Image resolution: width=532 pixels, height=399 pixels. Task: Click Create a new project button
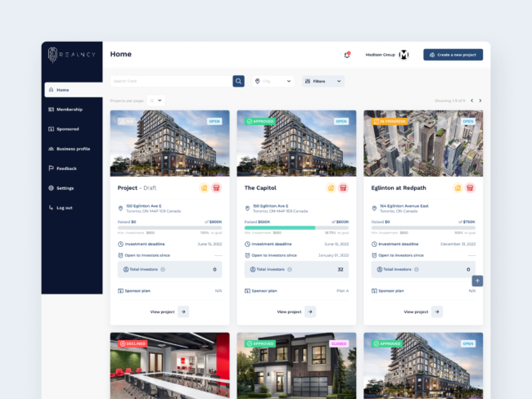pos(453,55)
